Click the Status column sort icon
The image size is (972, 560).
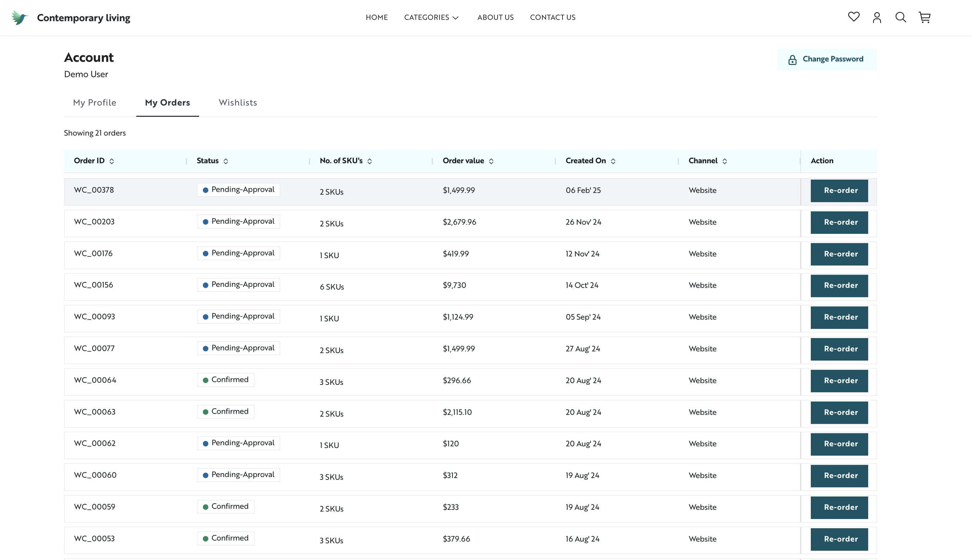(227, 161)
